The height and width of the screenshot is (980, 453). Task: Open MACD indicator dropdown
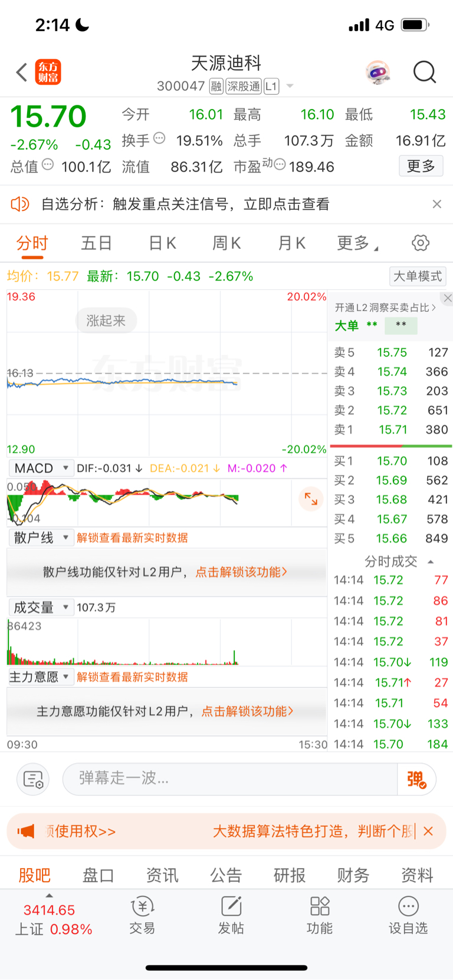(x=41, y=468)
